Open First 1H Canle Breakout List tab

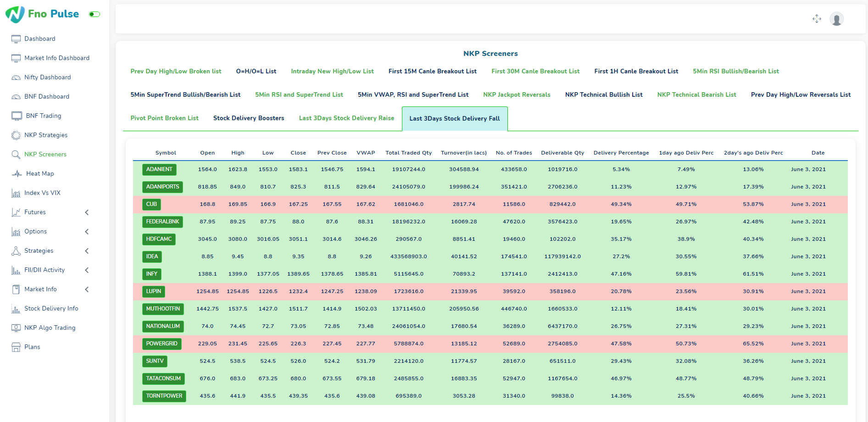636,72
